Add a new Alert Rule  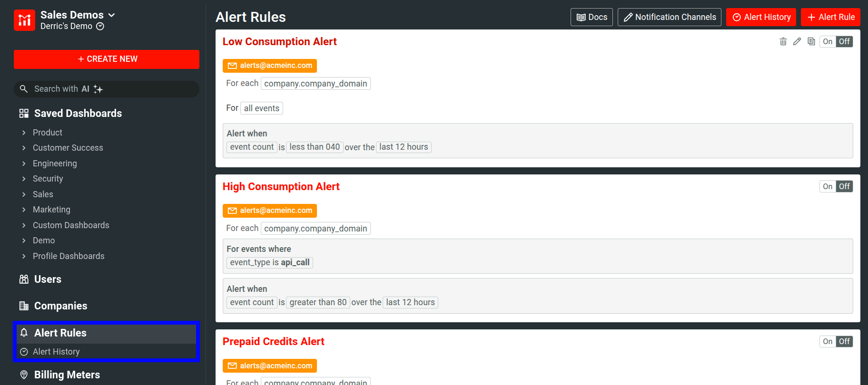(830, 17)
